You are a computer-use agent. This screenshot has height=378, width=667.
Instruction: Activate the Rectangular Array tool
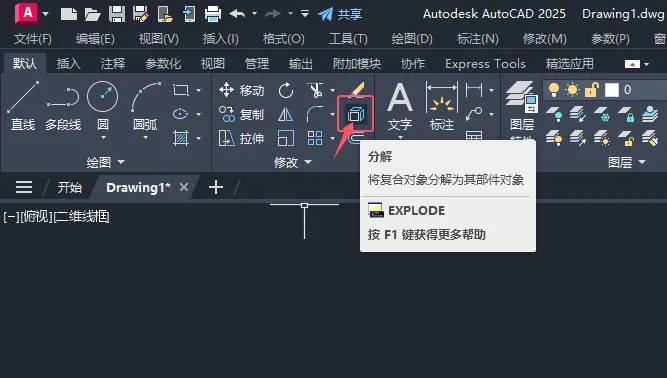tap(315, 138)
